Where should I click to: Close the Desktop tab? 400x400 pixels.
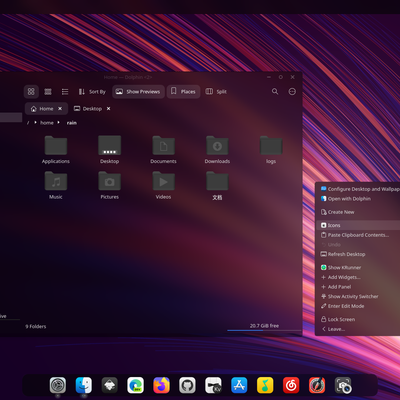(x=108, y=109)
